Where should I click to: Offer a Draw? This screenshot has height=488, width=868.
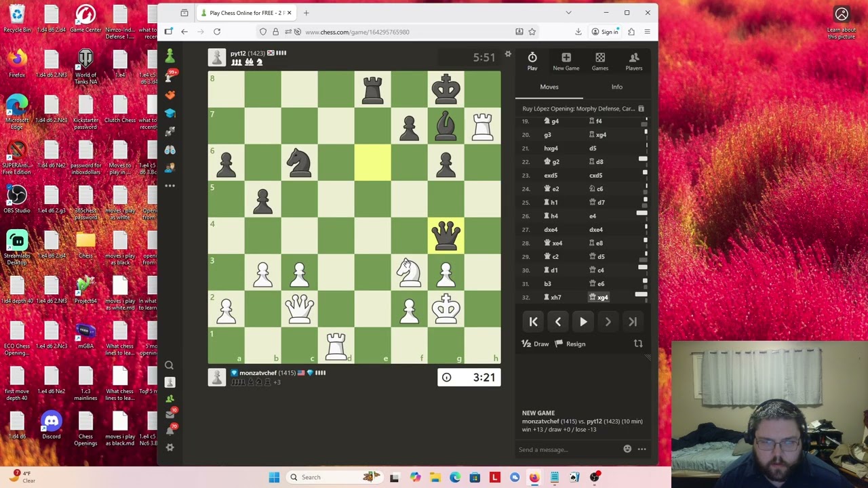535,344
